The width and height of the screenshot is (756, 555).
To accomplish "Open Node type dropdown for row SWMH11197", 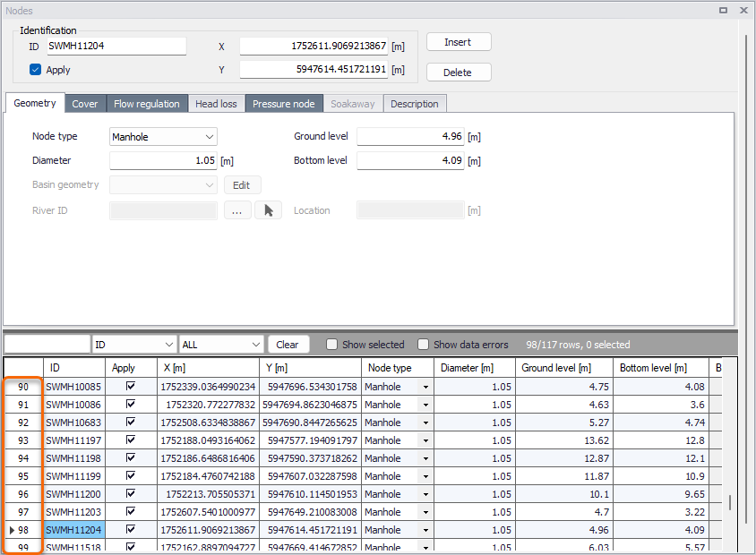I will [x=425, y=440].
